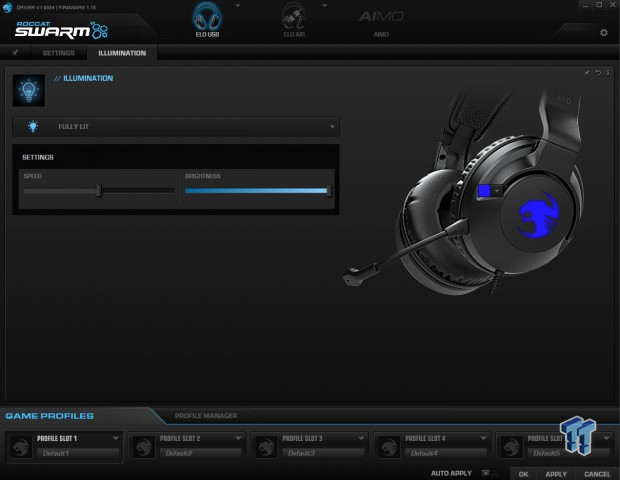Image resolution: width=620 pixels, height=480 pixels.
Task: Select the ELO AIR headset device icon
Action: pos(294,17)
